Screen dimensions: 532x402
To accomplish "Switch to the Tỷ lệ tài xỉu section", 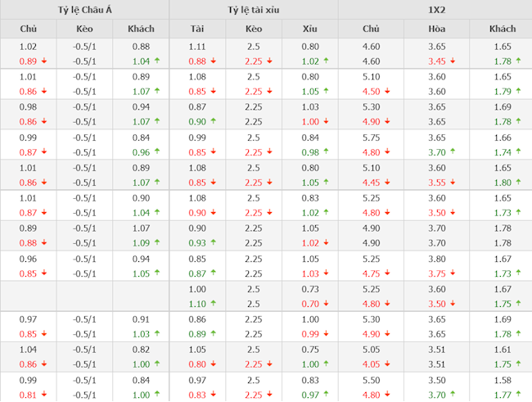I will pos(254,10).
